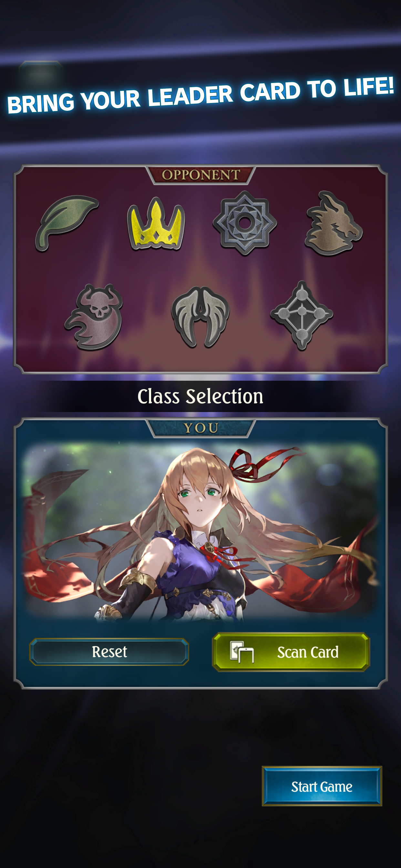Tap the green Scan Card button

(291, 652)
